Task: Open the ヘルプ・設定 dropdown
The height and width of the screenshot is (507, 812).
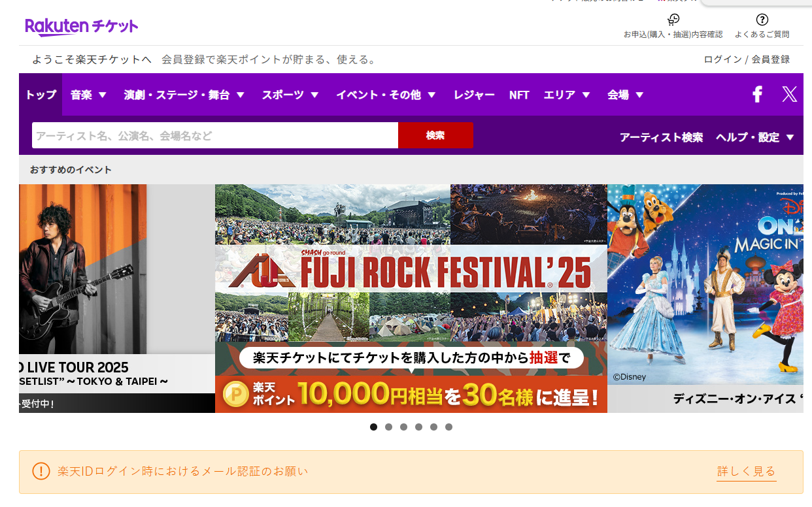Action: [x=755, y=137]
